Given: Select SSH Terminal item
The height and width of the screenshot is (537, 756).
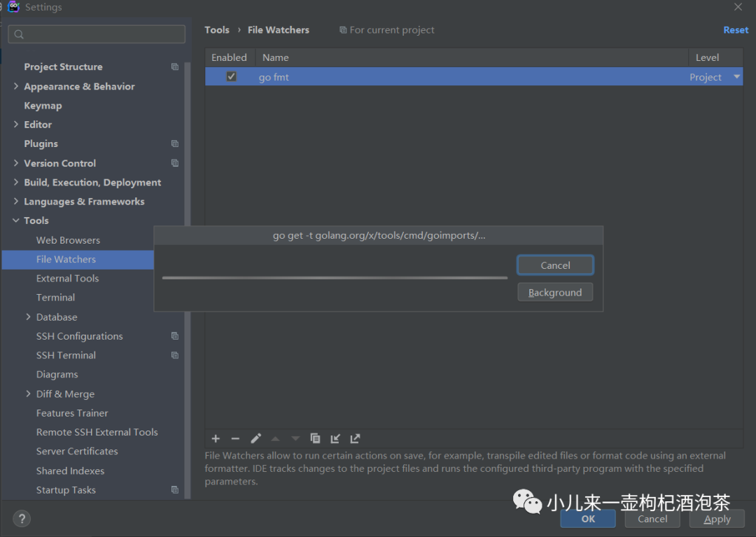Looking at the screenshot, I should [66, 355].
